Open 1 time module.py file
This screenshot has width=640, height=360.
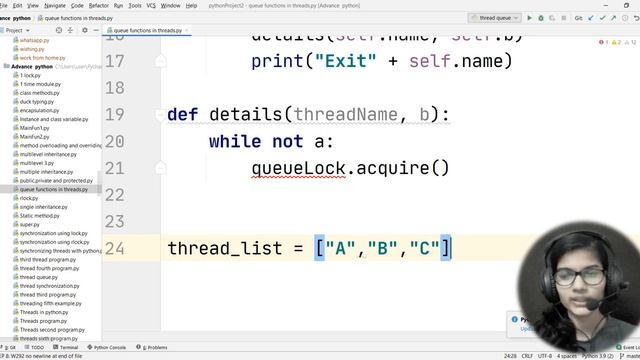[37, 84]
